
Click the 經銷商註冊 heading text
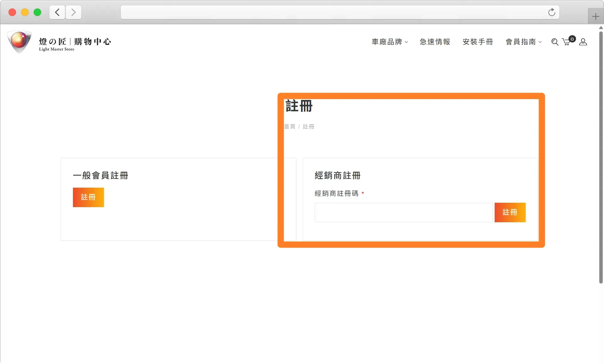338,175
